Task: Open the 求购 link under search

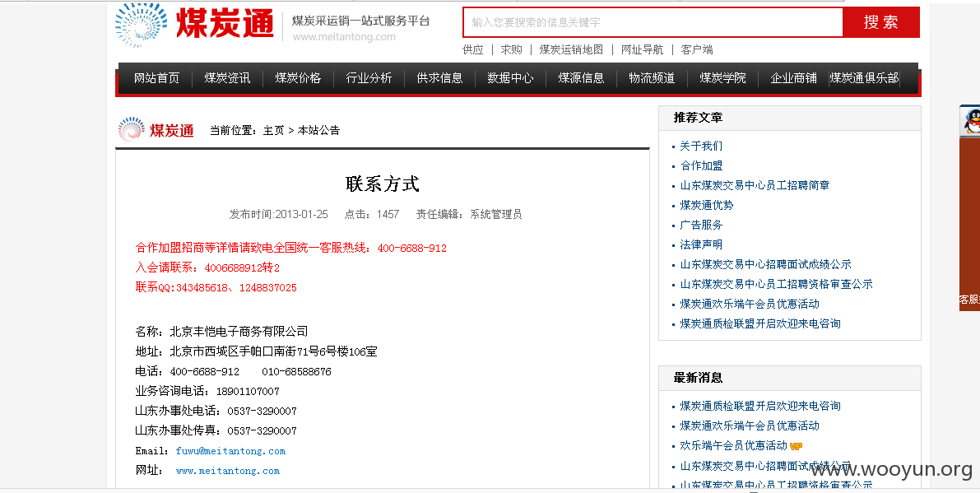Action: (511, 49)
